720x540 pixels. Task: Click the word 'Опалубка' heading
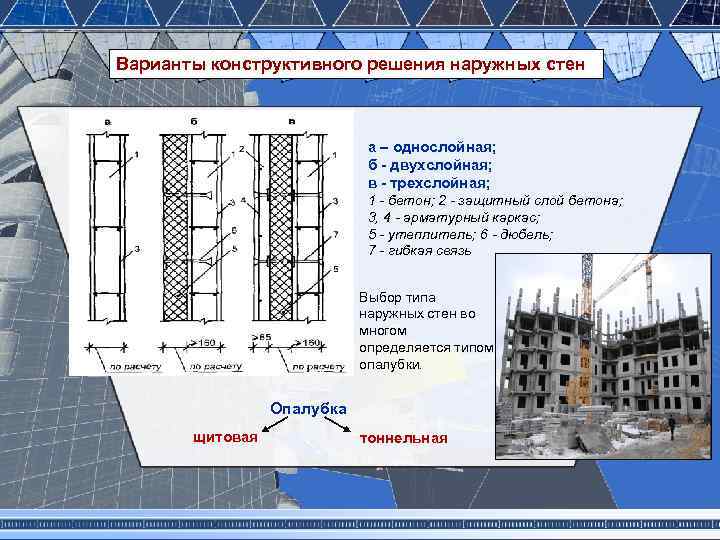308,409
